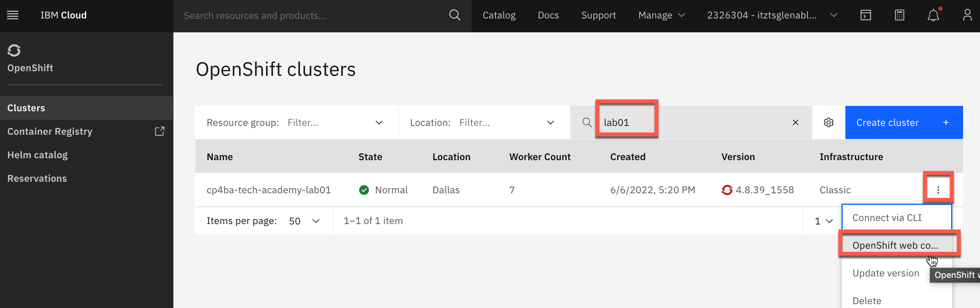The image size is (980, 308).
Task: Click the Create cluster button
Action: point(904,122)
